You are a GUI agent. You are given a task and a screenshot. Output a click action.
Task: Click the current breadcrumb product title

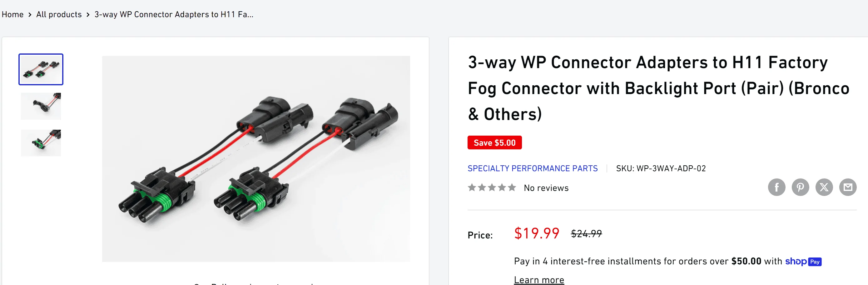pyautogui.click(x=174, y=14)
